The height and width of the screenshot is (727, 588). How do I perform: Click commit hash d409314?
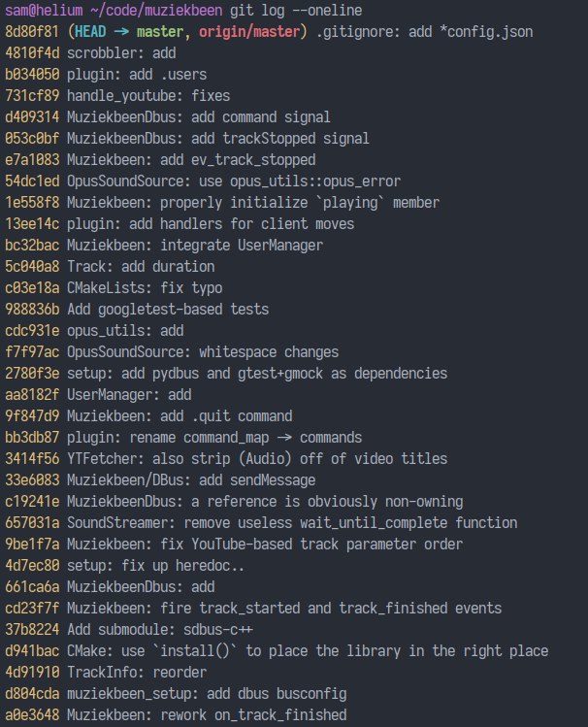(x=34, y=116)
